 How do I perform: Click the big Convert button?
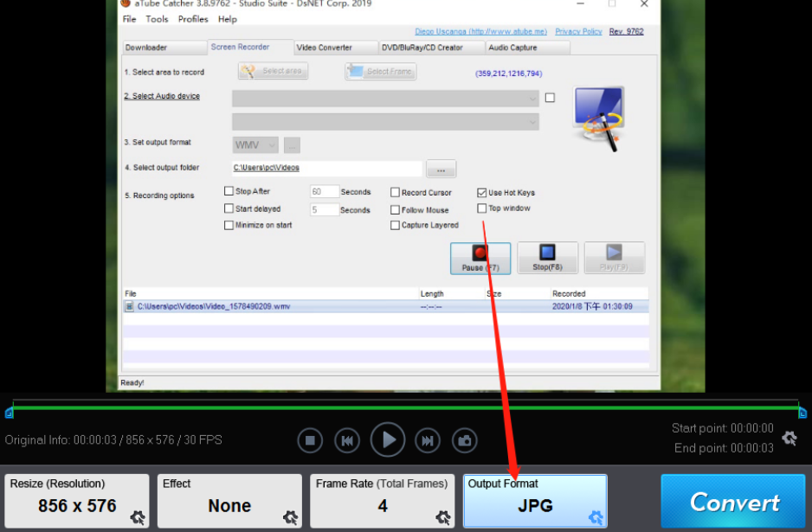pyautogui.click(x=733, y=501)
